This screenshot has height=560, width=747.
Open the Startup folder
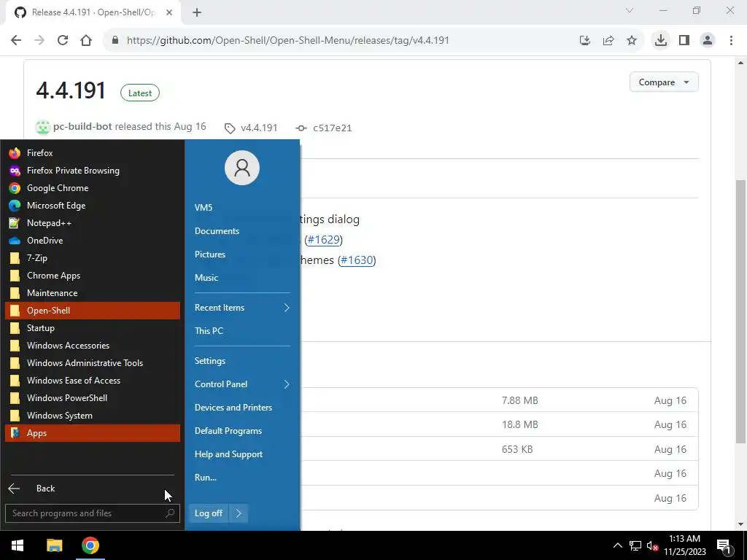(93, 328)
